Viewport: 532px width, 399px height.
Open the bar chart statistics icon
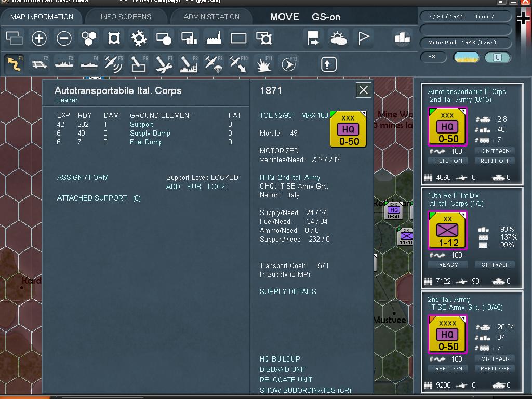pyautogui.click(x=403, y=38)
